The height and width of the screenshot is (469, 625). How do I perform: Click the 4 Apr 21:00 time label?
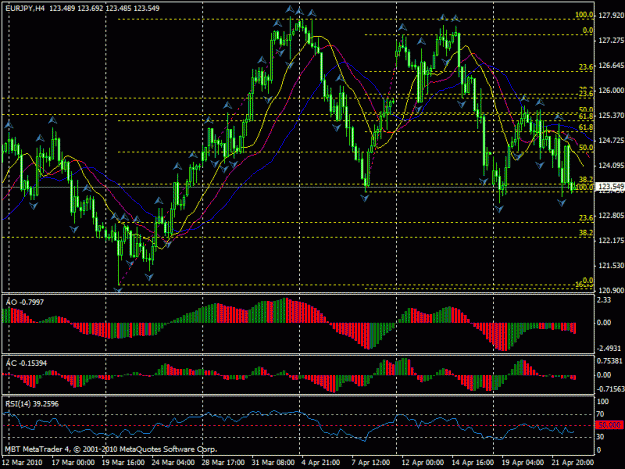[320, 463]
